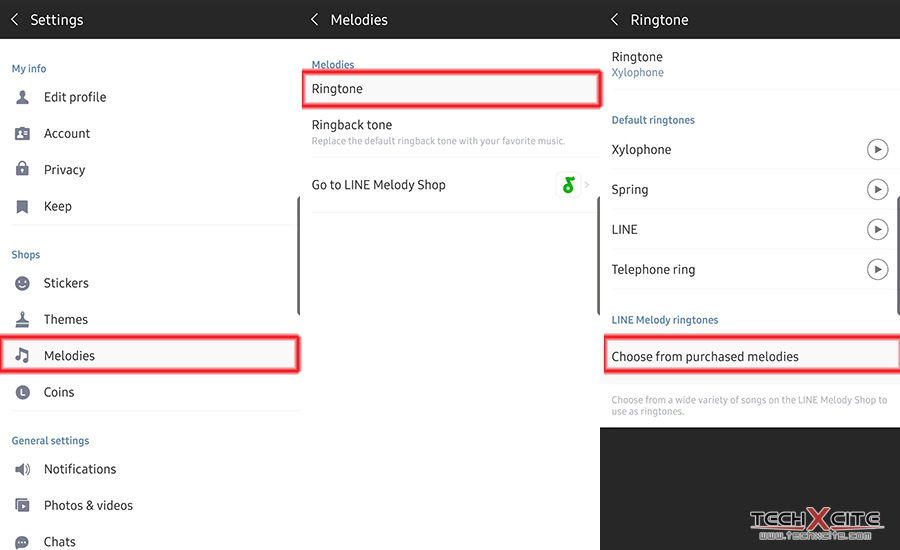This screenshot has height=550, width=900.
Task: Tap the Themes brush icon
Action: pyautogui.click(x=22, y=319)
